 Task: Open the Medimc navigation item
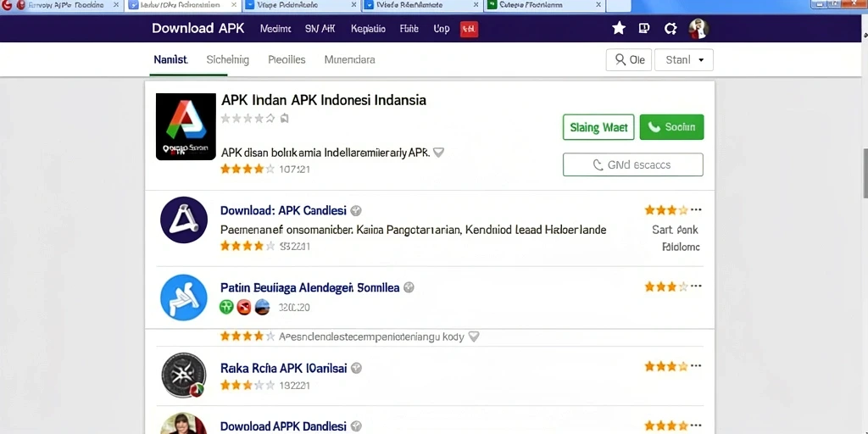275,29
